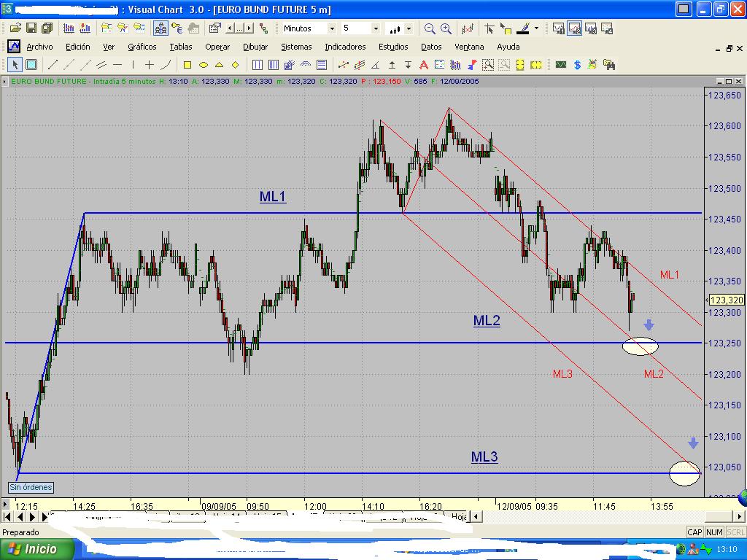Draw a yellow rectangle shape tool
This screenshot has width=747, height=560.
pos(187,64)
